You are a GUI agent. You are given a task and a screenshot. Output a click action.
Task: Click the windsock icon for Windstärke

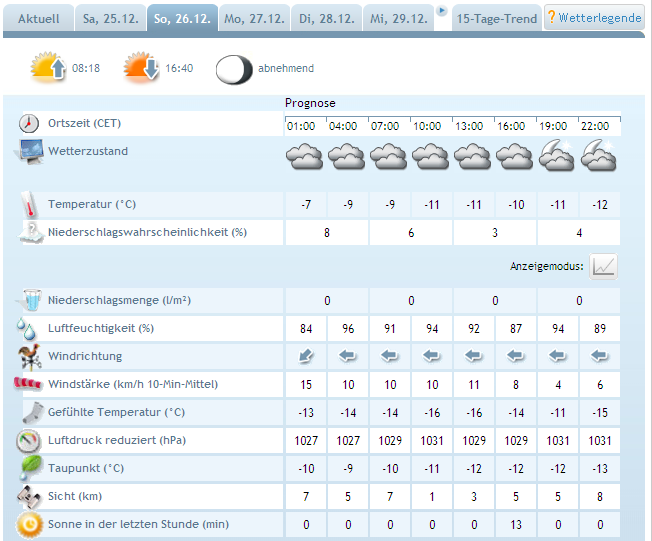point(28,383)
